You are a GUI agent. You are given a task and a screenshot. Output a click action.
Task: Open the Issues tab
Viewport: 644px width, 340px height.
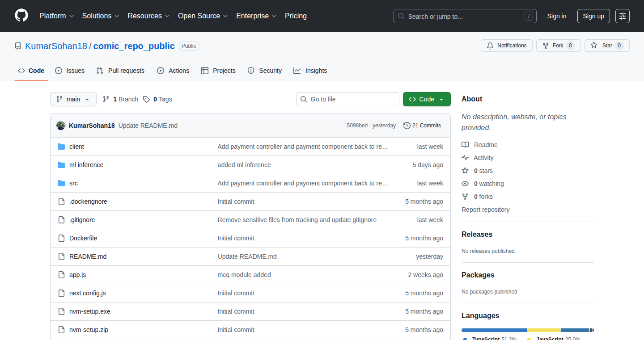click(x=70, y=71)
